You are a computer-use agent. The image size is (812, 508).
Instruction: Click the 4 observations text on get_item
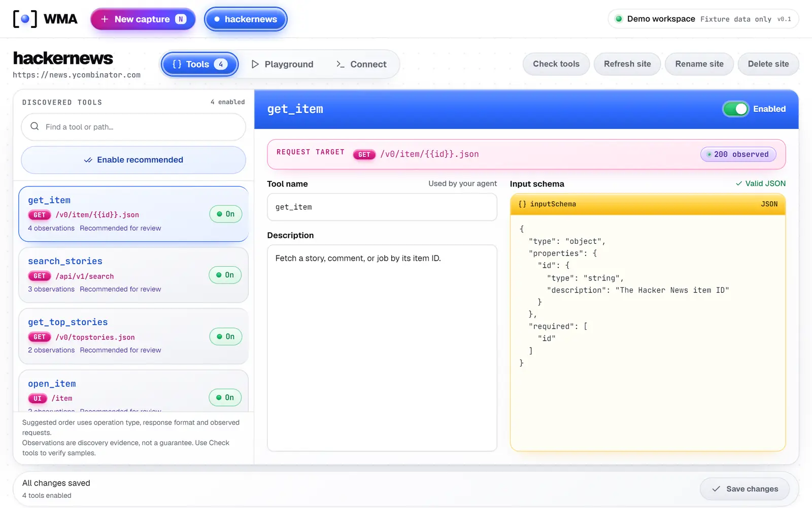coord(51,228)
